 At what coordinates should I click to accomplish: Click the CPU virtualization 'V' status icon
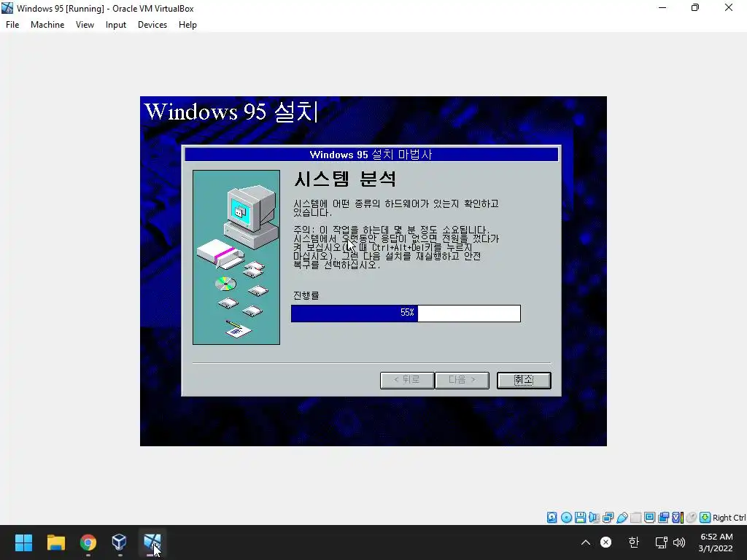tap(678, 518)
